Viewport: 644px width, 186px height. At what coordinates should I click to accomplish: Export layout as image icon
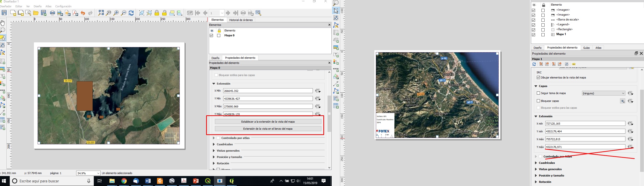point(60,13)
